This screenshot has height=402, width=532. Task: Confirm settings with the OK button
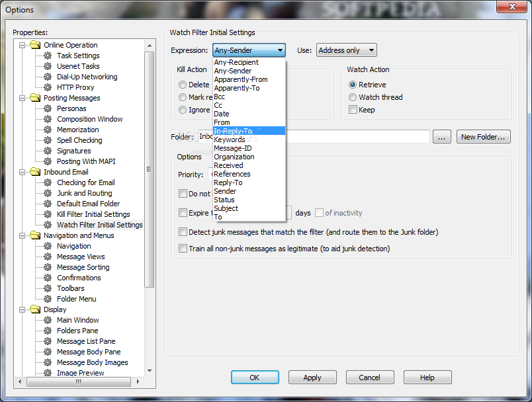tap(255, 378)
